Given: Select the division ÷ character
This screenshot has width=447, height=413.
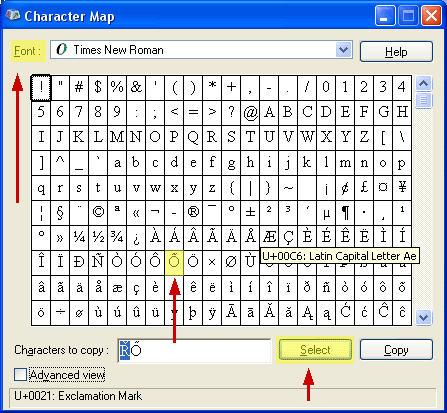Looking at the screenshot, I should 60,313.
